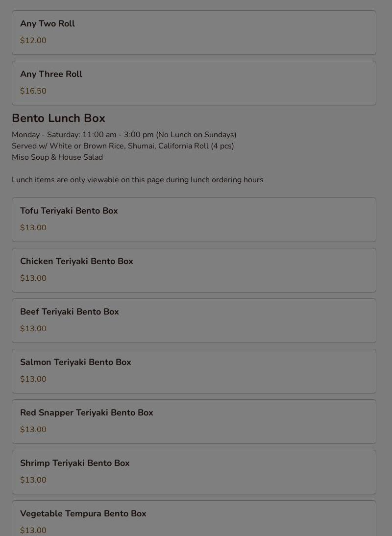Open Red Snapper Teriyaki Bento Box
Image resolution: width=392 pixels, height=536 pixels.
tap(194, 421)
